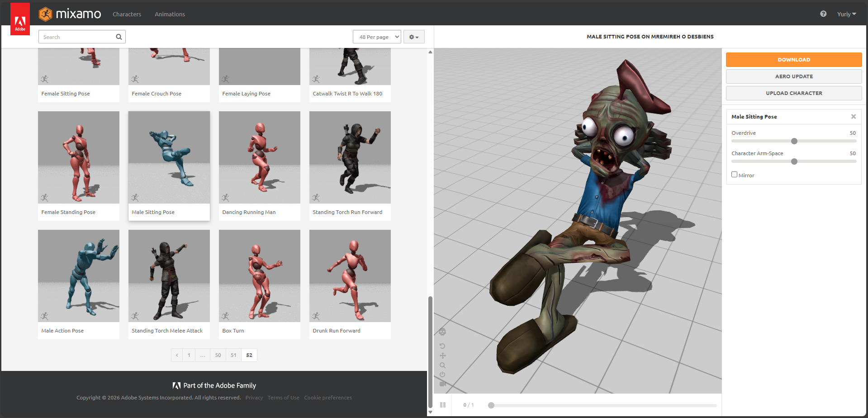Viewport: 868px width, 418px height.
Task: Toggle the camera follow icon
Action: (x=442, y=384)
